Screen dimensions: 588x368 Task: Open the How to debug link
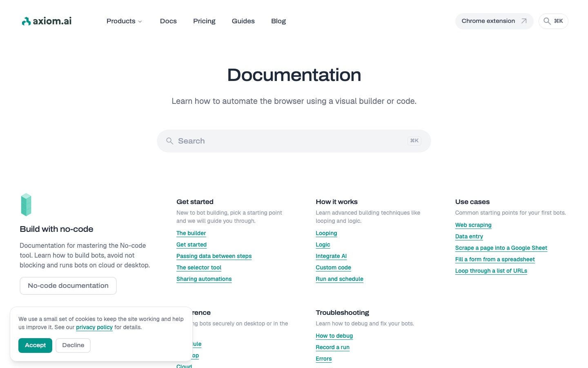click(334, 336)
